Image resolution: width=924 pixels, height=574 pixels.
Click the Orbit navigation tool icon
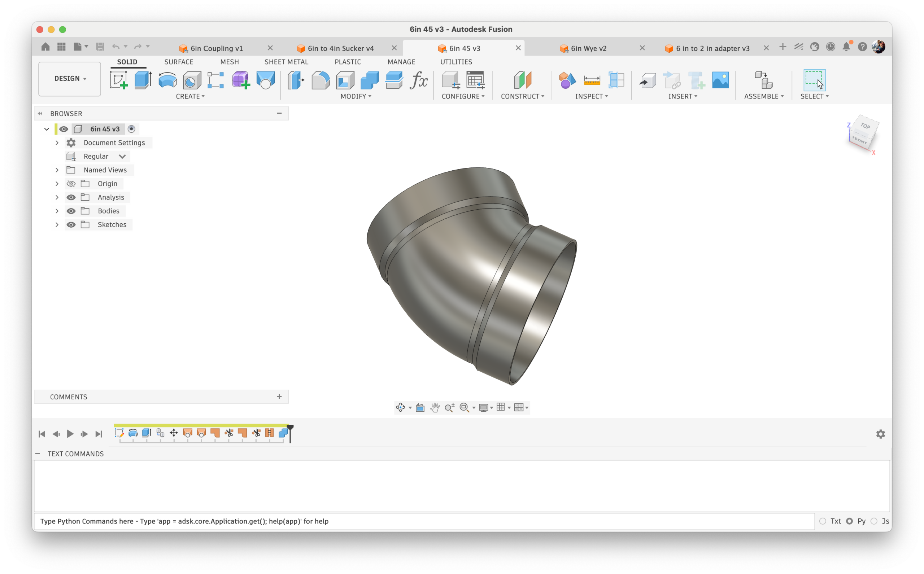pyautogui.click(x=400, y=407)
